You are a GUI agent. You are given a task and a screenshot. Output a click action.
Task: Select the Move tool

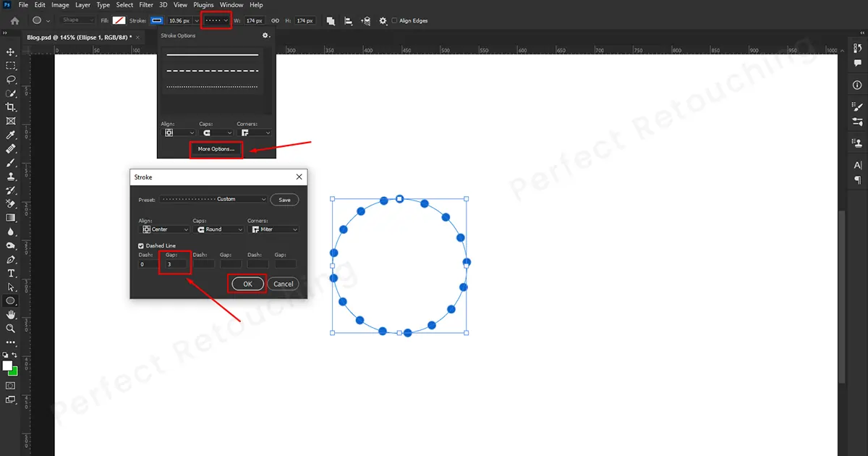[11, 52]
